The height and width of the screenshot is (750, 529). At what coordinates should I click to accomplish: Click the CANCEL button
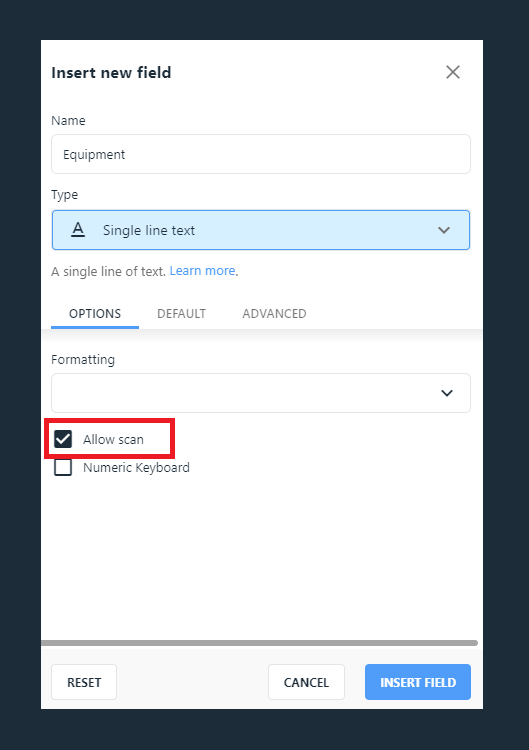coord(306,682)
